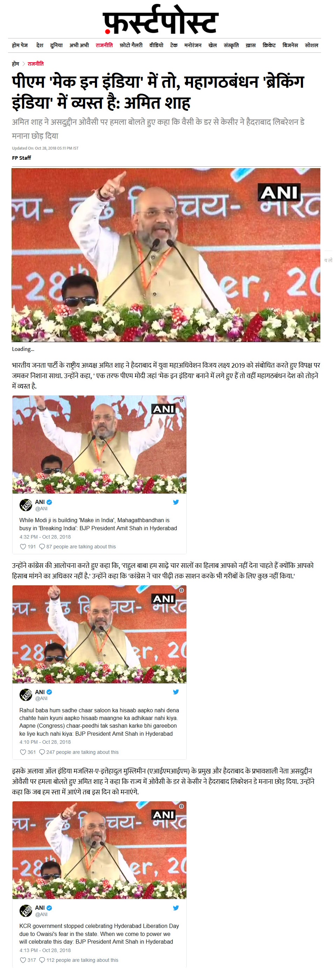
Task: Click the Twitter bird icon in second tweet
Action: [176, 692]
